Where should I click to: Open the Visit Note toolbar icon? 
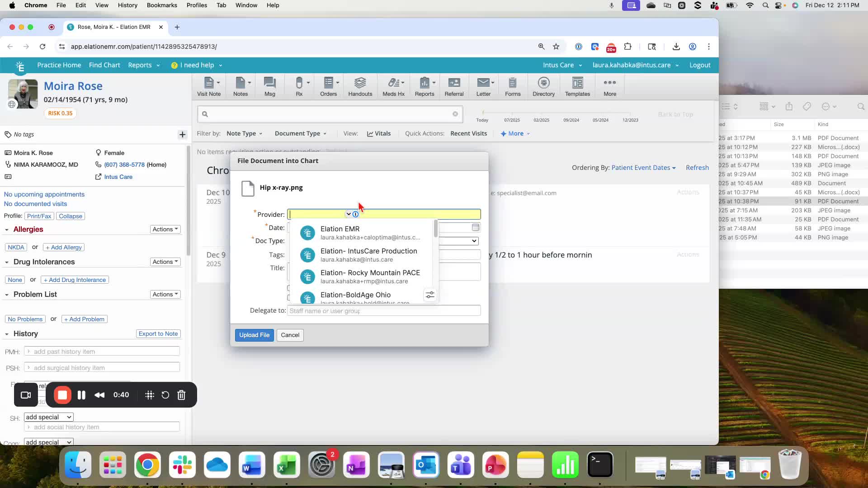coord(209,86)
